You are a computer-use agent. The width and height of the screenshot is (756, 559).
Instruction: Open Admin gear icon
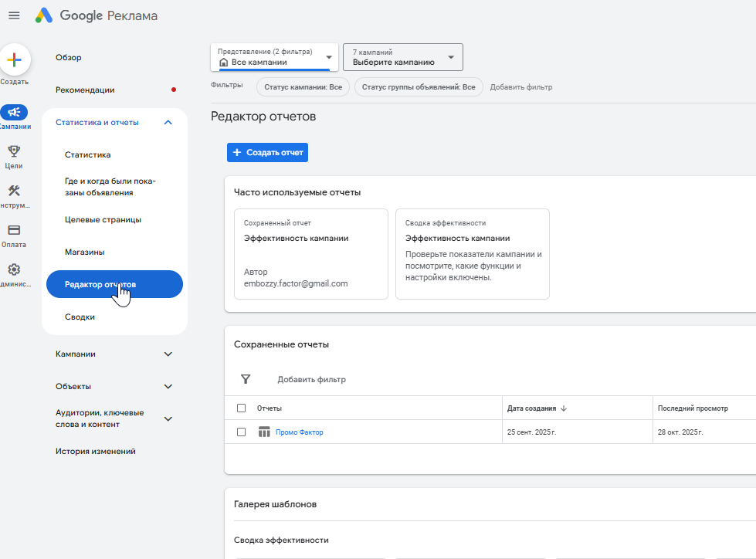[14, 269]
